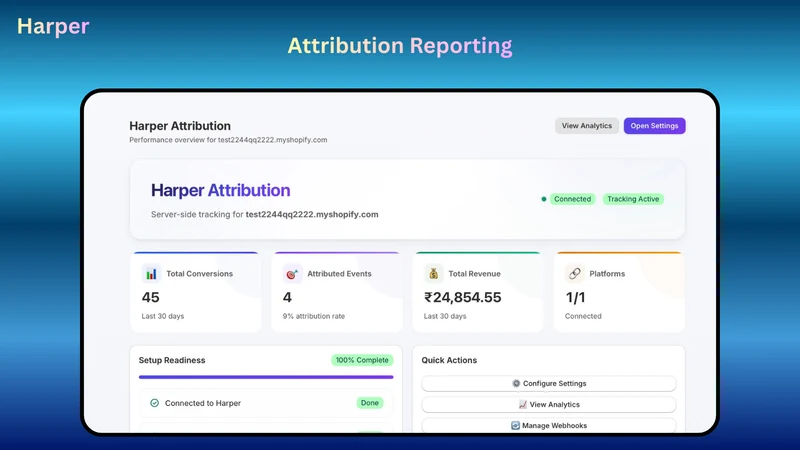Click the Connected to Harper checkmark icon

(154, 403)
